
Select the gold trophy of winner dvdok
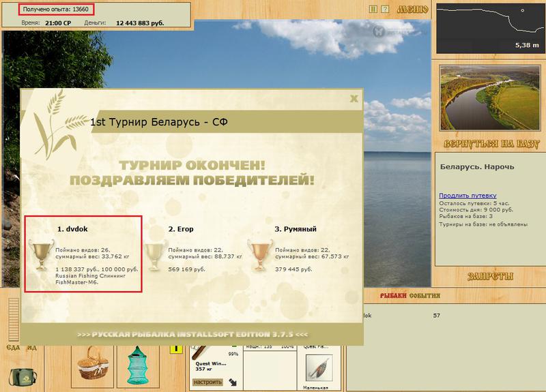click(41, 254)
